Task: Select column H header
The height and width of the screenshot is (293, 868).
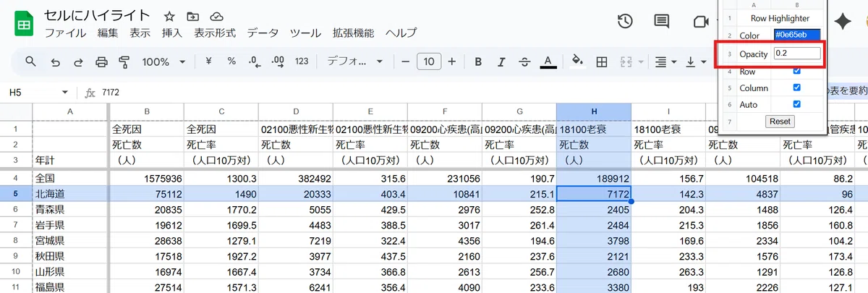Action: click(x=594, y=111)
